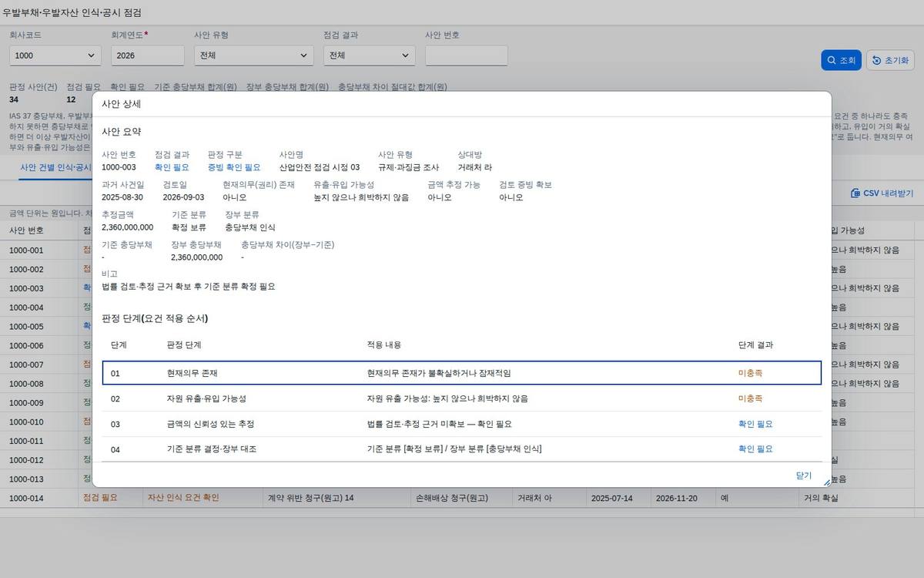This screenshot has width=924, height=578.
Task: Close the dialog with 닫기
Action: pyautogui.click(x=804, y=476)
